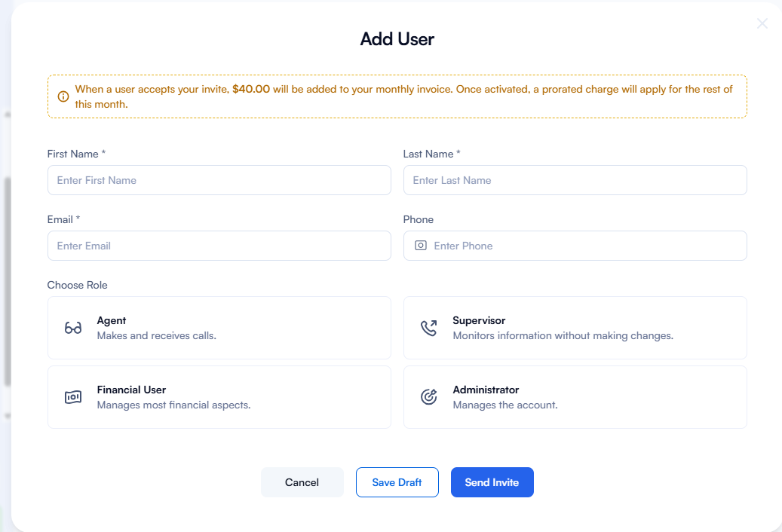
Task: Click the icon inside the Phone field
Action: (421, 246)
